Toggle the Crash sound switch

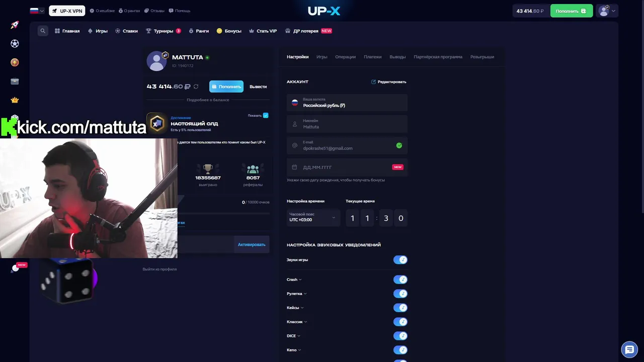400,280
